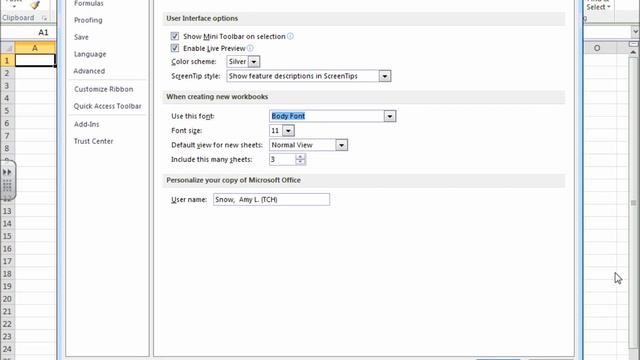
Task: Select column A header
Action: (35, 48)
